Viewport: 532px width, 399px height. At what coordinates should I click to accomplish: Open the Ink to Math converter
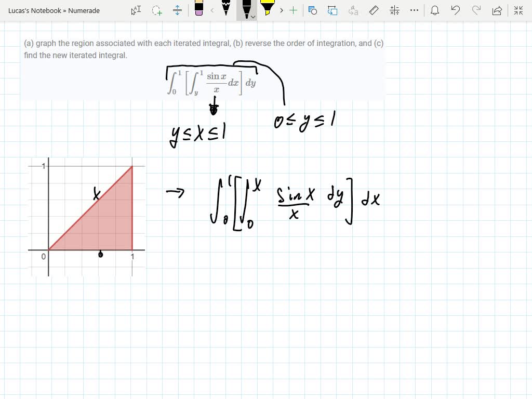point(394,10)
